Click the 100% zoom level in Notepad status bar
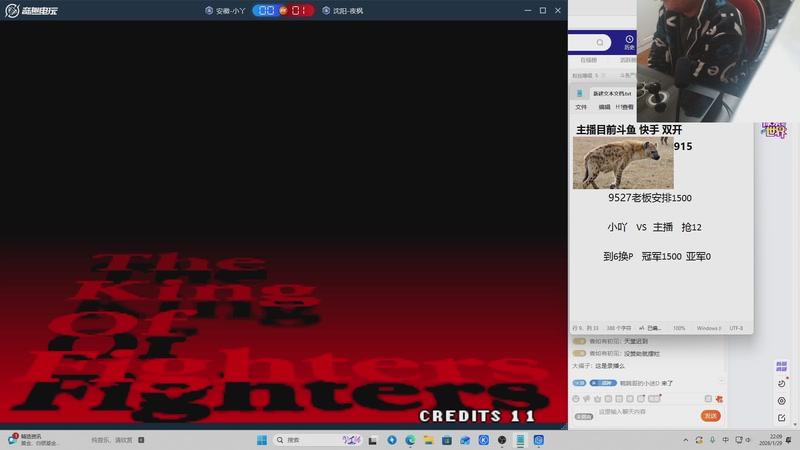This screenshot has height=450, width=800. pos(679,328)
